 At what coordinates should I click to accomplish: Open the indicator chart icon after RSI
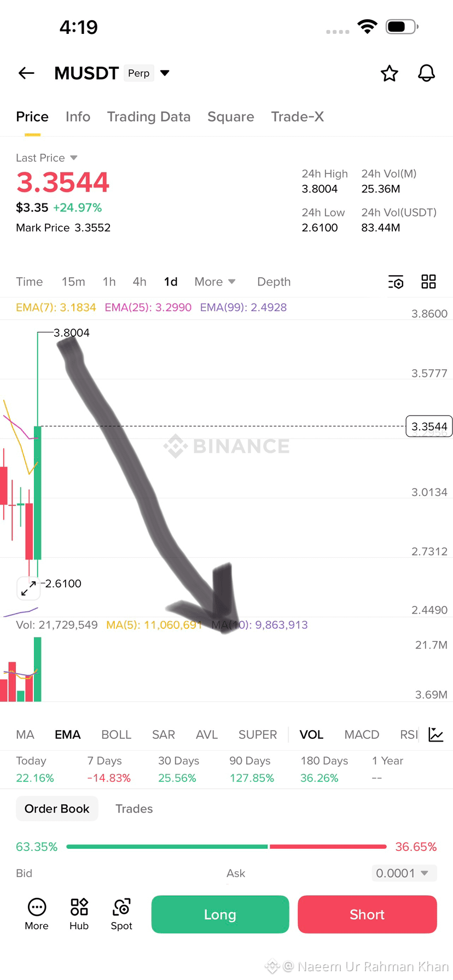click(x=436, y=734)
